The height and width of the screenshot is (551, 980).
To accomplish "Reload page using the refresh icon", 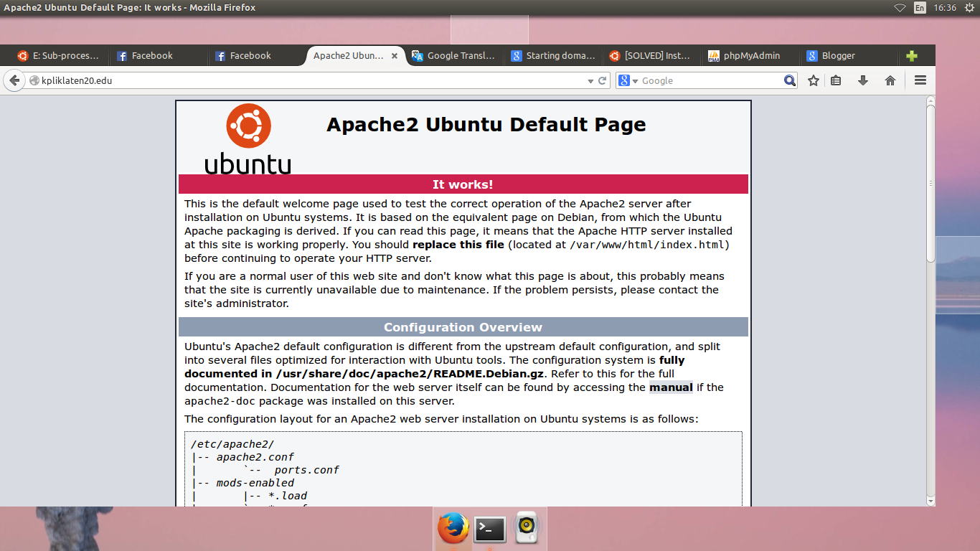I will [x=603, y=81].
